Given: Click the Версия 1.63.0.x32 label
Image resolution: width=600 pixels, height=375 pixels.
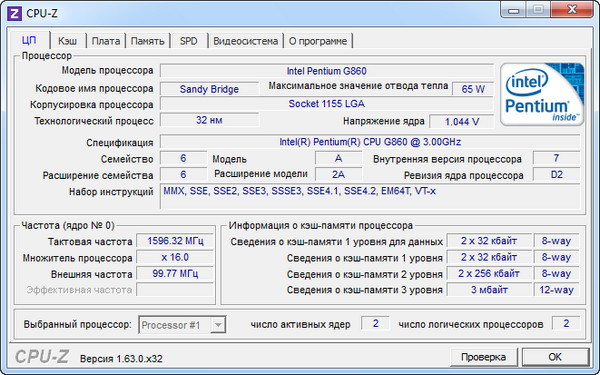Looking at the screenshot, I should (121, 359).
